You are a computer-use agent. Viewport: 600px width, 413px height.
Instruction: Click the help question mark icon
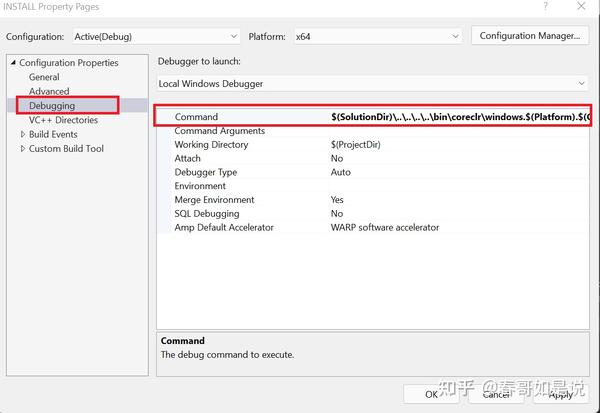[x=545, y=7]
